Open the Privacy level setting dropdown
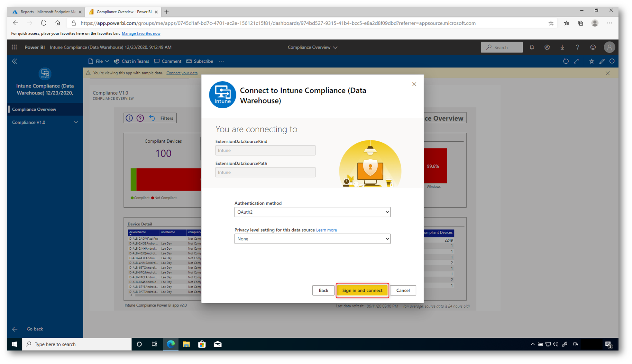This screenshot has width=632, height=364. coord(312,239)
